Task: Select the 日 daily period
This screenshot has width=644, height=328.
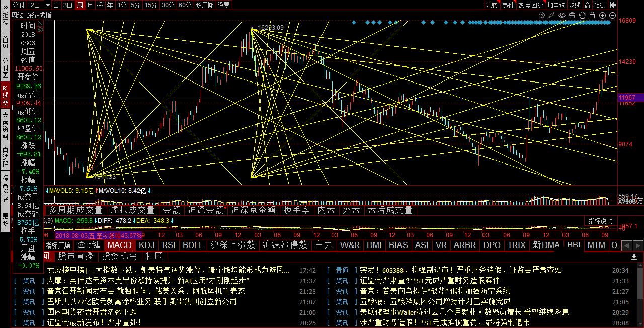Action: click(x=56, y=5)
